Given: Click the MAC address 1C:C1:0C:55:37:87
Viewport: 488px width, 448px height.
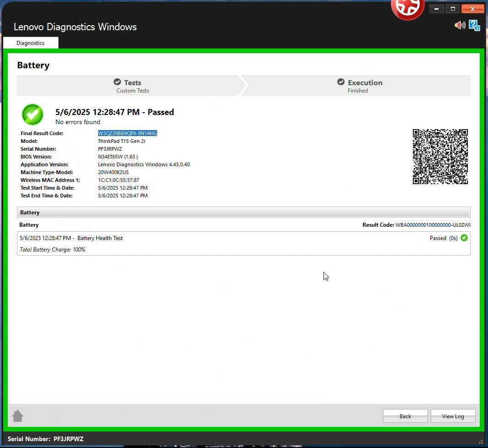Looking at the screenshot, I should (x=119, y=180).
